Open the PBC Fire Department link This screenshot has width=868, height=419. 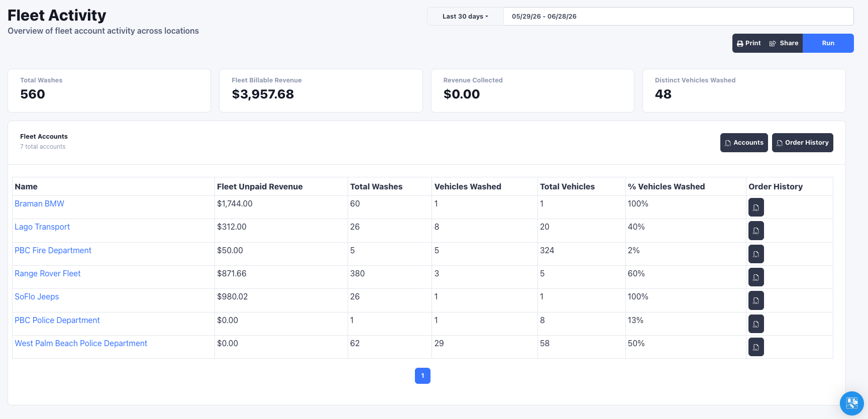click(x=53, y=250)
